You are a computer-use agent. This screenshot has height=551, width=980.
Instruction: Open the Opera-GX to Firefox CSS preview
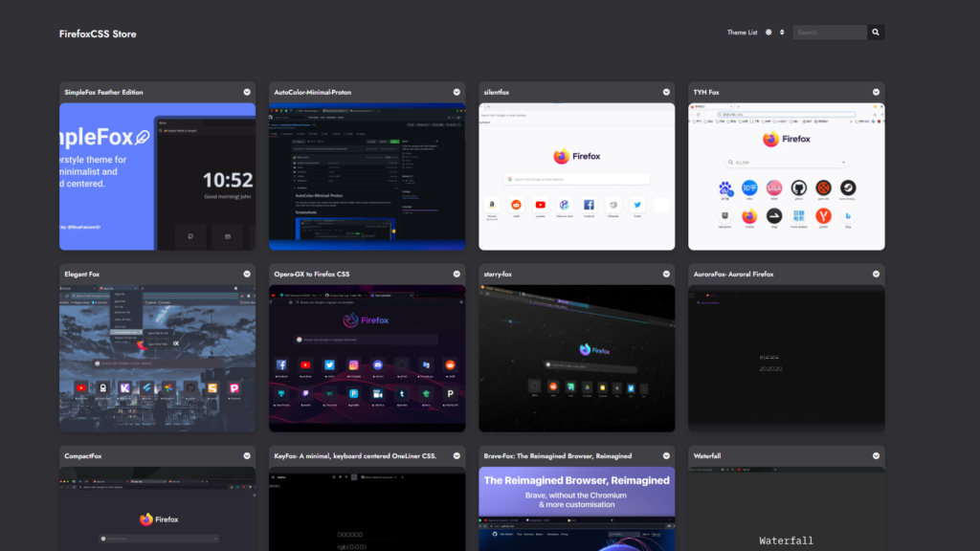click(367, 359)
